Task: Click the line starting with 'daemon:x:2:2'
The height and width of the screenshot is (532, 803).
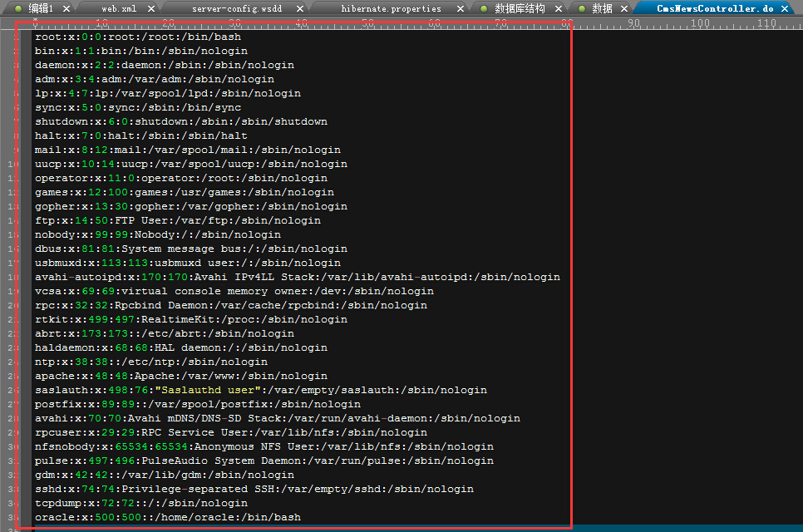Action: tap(165, 65)
